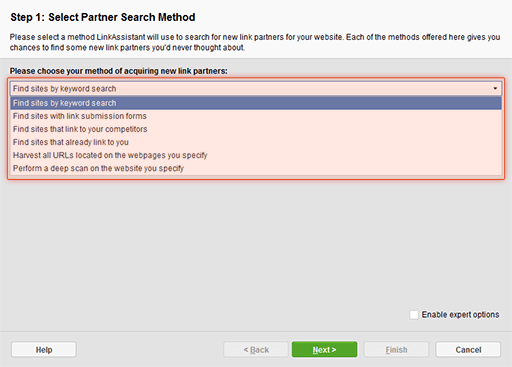
Task: Open the link partner method dropdown arrow
Action: 495,88
